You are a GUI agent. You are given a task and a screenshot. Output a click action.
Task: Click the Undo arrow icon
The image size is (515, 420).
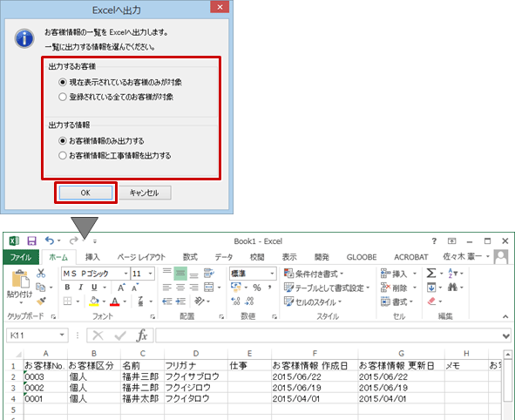50,240
